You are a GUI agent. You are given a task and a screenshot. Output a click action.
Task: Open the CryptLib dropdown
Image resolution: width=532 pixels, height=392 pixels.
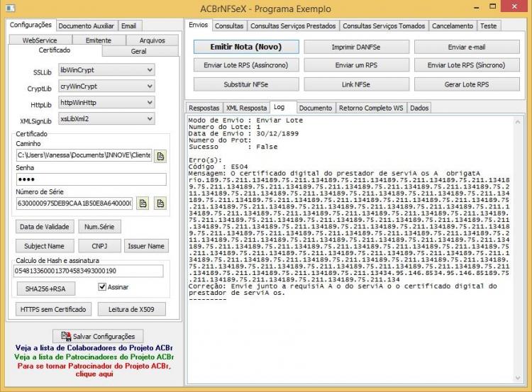coord(106,86)
